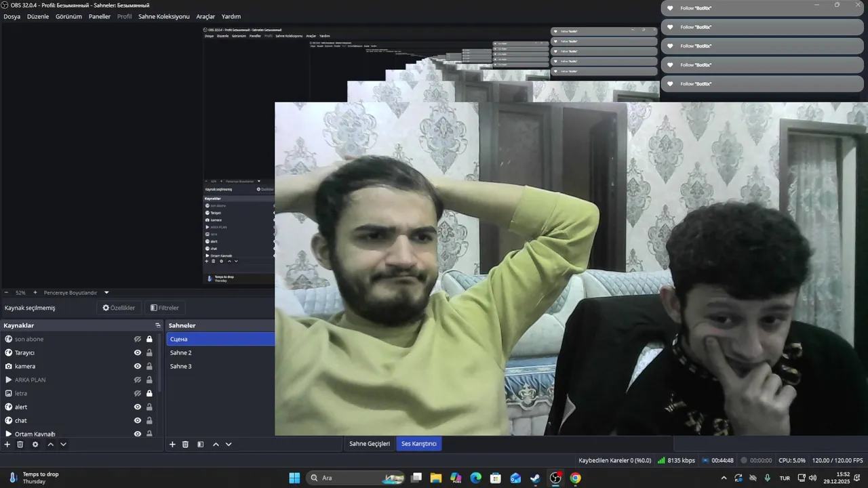This screenshot has width=868, height=488.
Task: Click the Kaynaklar list scrollbar
Action: 160,363
